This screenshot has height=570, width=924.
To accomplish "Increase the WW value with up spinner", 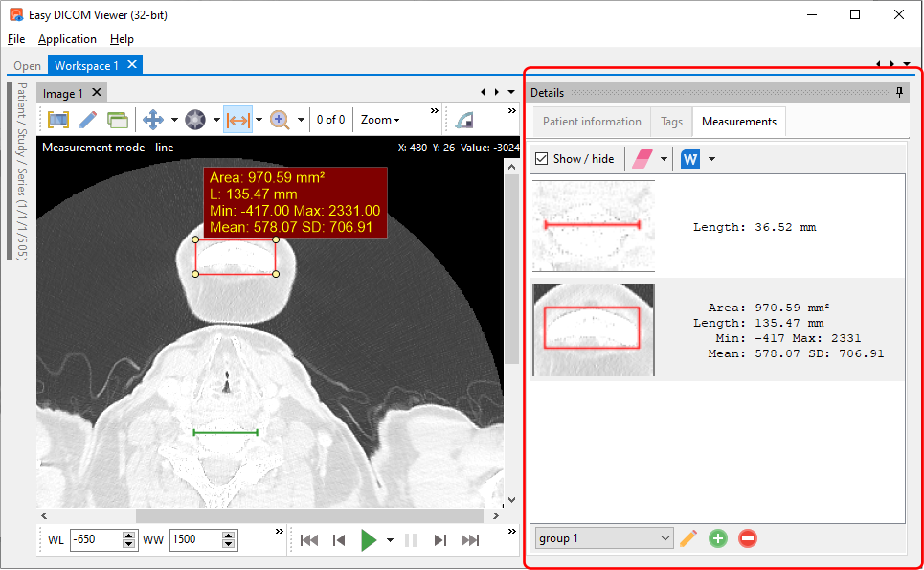I will [229, 536].
